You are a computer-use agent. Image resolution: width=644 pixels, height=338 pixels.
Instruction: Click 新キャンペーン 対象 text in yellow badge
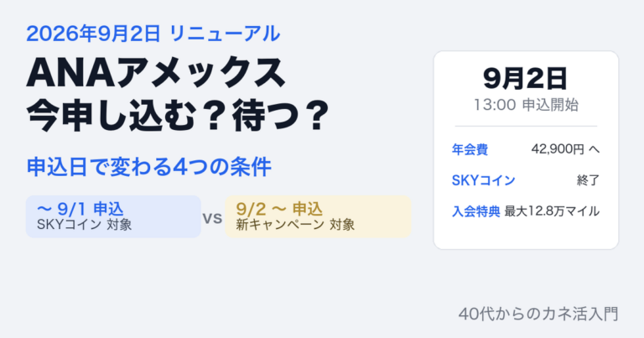click(x=295, y=225)
